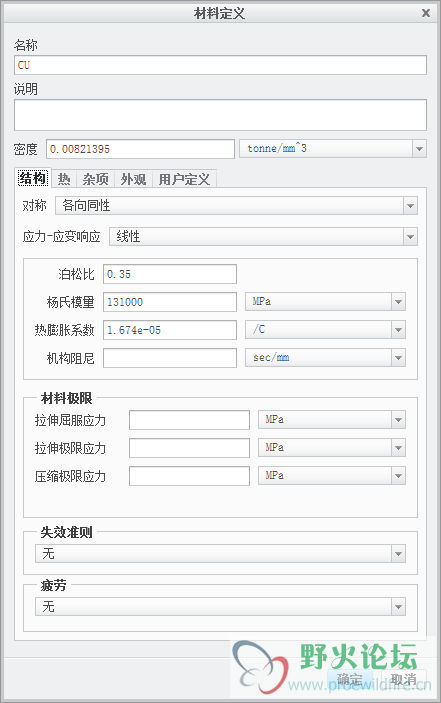Click the 取消 button

click(x=403, y=679)
